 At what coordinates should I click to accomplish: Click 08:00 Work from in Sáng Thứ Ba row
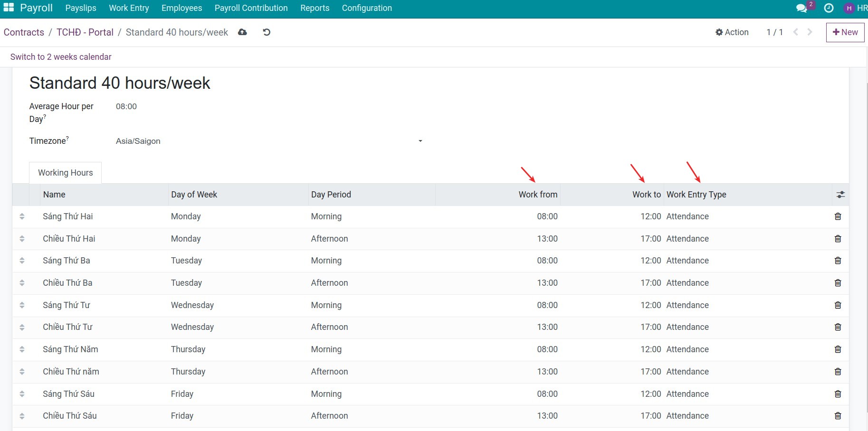(547, 261)
